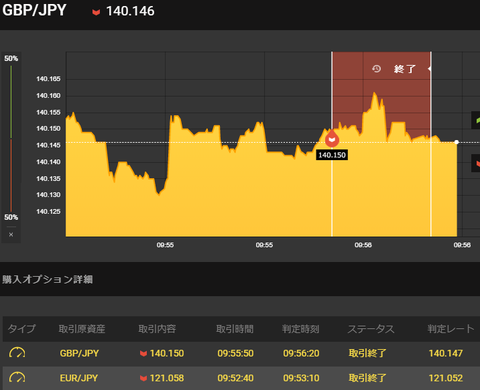
Task: Click the 購入オプション詳細 heading
Action: [47, 279]
